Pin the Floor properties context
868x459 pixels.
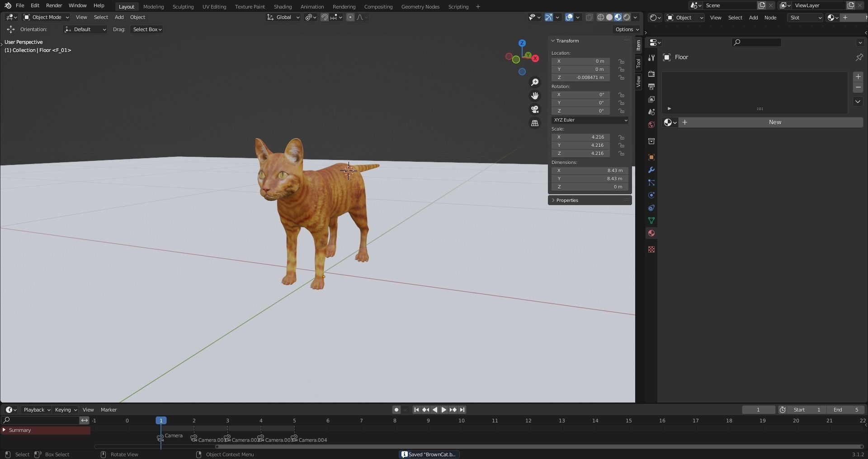(x=859, y=57)
